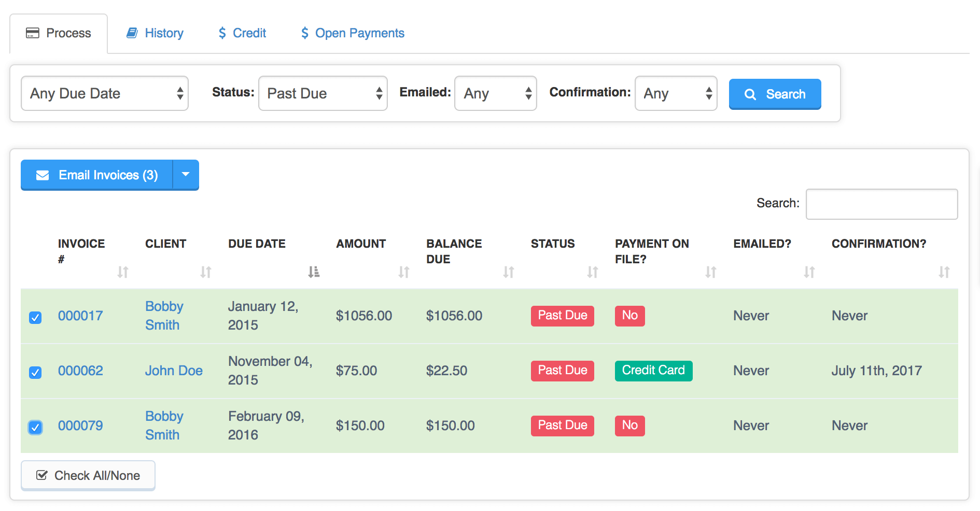980x511 pixels.
Task: Click the blue Search button
Action: (x=775, y=94)
